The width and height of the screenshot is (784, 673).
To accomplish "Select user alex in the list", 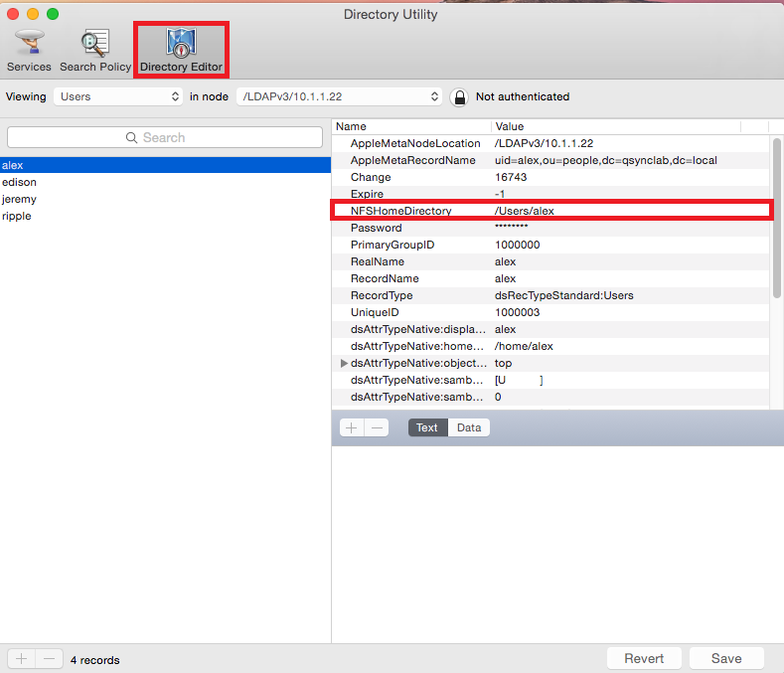I will click(x=165, y=165).
